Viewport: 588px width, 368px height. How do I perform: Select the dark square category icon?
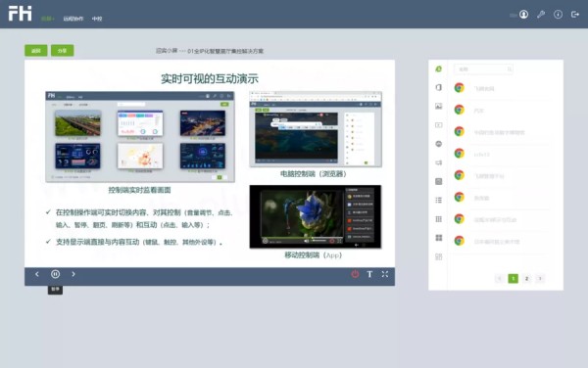(438, 182)
